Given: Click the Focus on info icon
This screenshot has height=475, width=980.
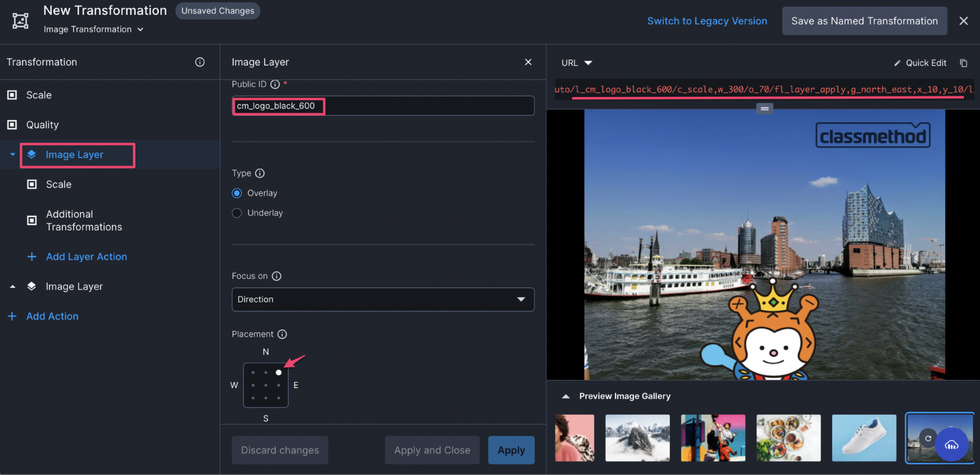Looking at the screenshot, I should 277,276.
